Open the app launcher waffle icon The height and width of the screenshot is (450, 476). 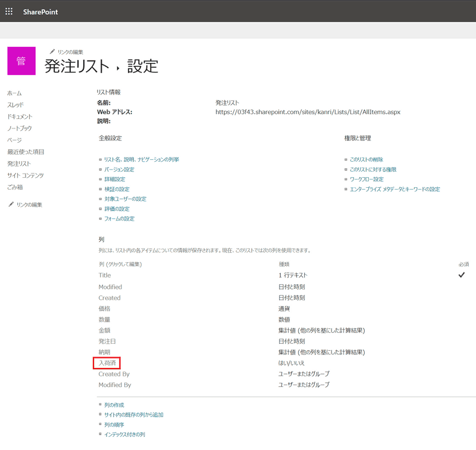(9, 11)
